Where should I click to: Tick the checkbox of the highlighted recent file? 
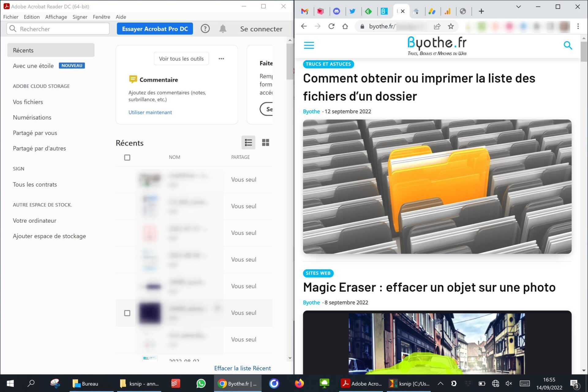(x=127, y=313)
